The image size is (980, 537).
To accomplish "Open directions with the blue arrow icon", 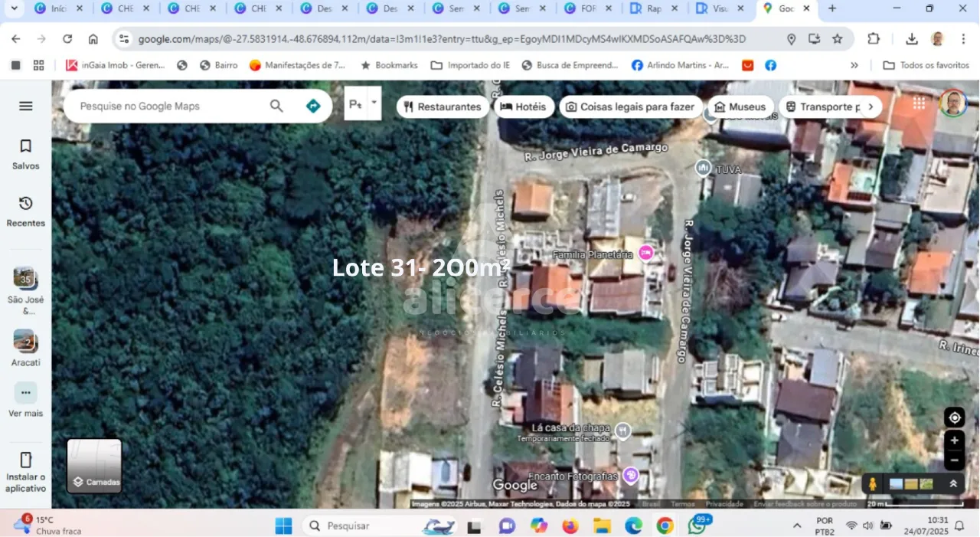I will (313, 106).
